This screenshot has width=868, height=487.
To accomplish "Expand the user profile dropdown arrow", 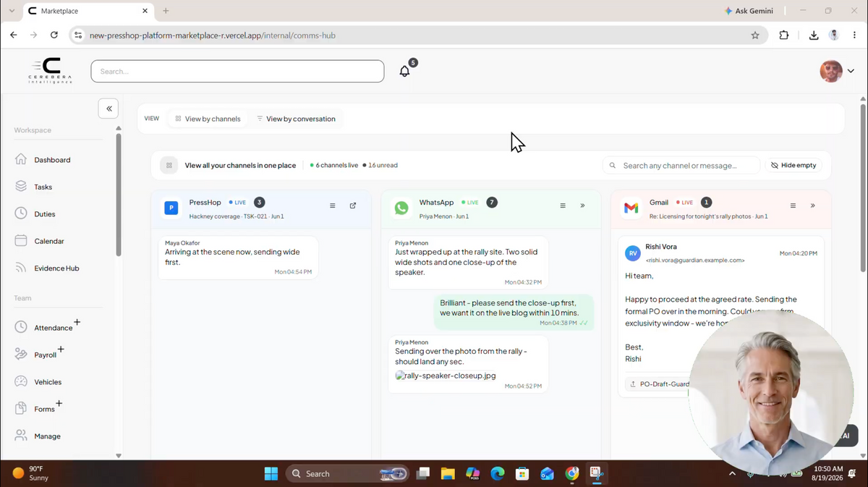I will pyautogui.click(x=851, y=71).
